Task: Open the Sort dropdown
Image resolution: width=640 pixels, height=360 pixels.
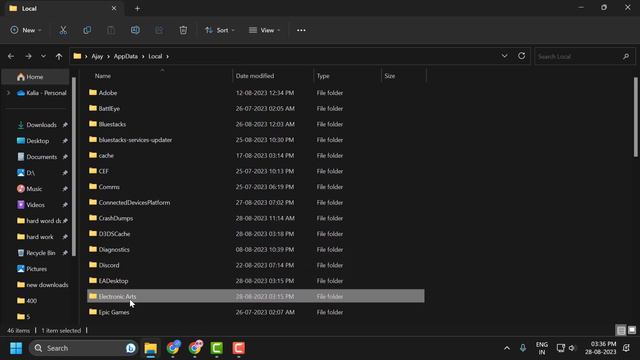Action: pos(220,30)
